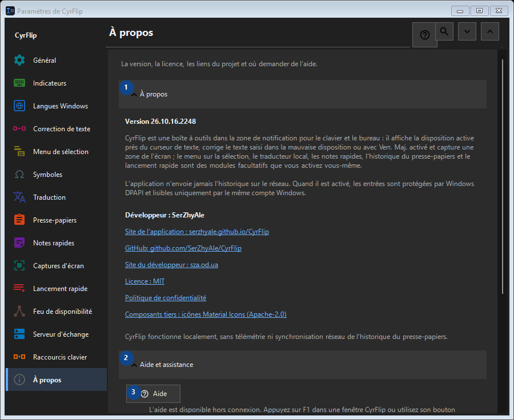The image size is (514, 420).
Task: Click the Traduction translate icon
Action: pyautogui.click(x=19, y=197)
